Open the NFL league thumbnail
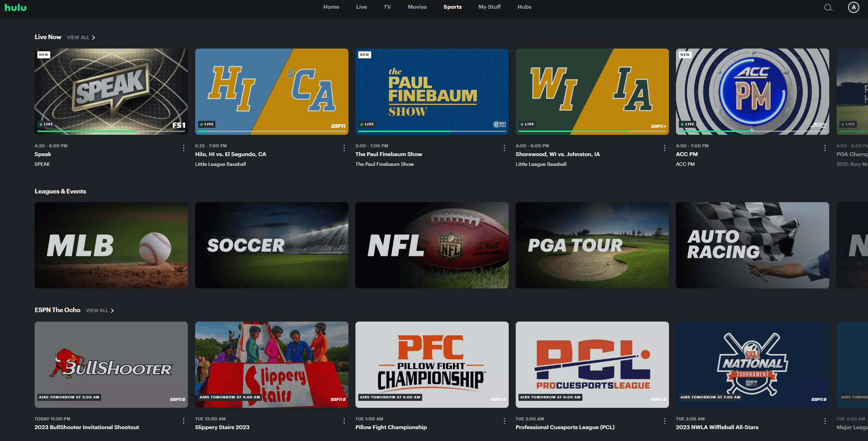868x441 pixels. point(432,245)
